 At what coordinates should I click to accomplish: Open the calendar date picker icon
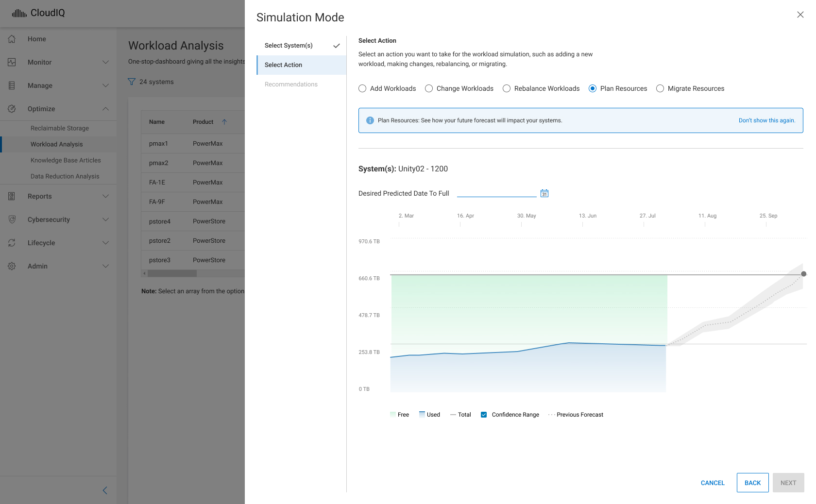(544, 193)
